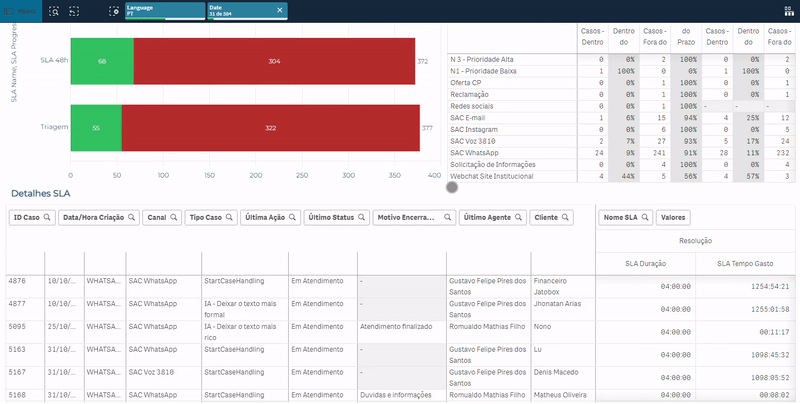Click the clear all selections icon
The height and width of the screenshot is (404, 800).
113,10
